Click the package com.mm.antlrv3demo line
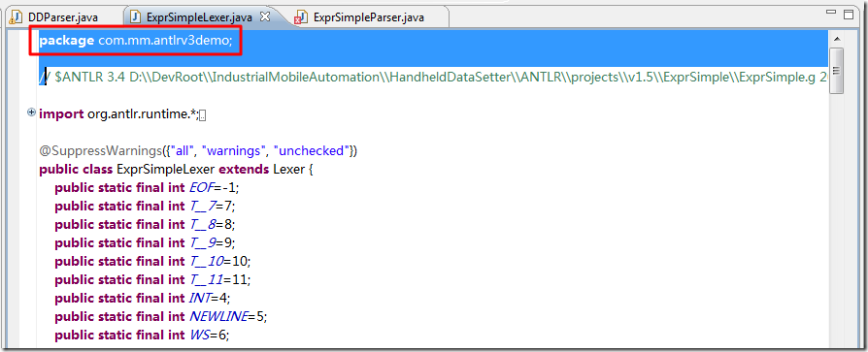 click(x=136, y=41)
